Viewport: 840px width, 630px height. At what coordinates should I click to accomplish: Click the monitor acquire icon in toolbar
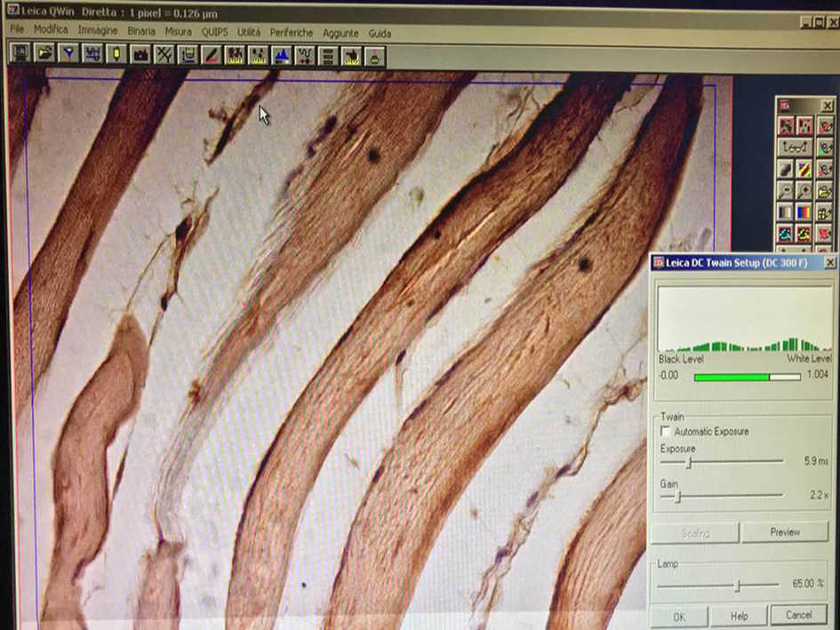[20, 53]
